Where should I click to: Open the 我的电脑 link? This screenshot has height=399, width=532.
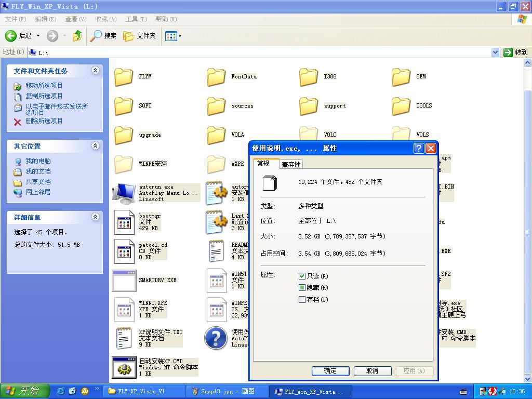38,161
